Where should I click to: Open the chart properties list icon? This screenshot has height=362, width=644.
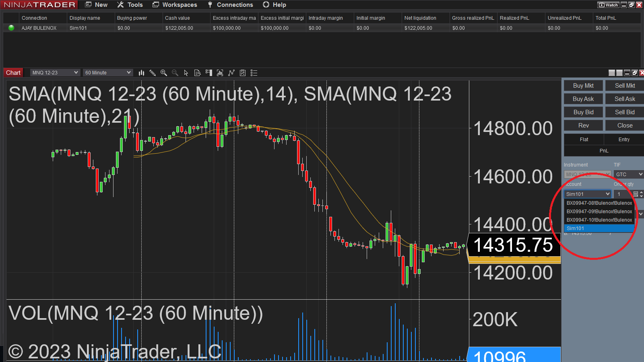pos(254,73)
